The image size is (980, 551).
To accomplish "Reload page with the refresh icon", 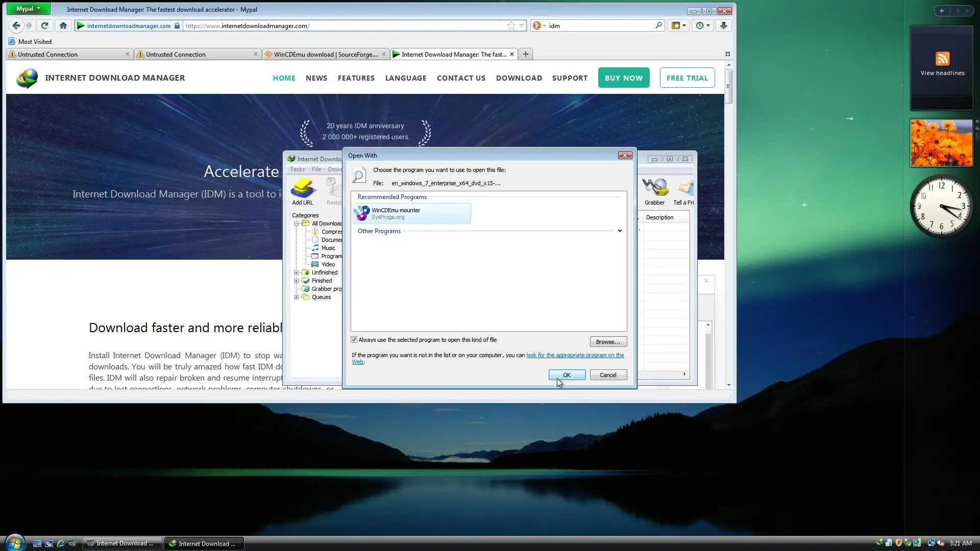I will [x=44, y=26].
